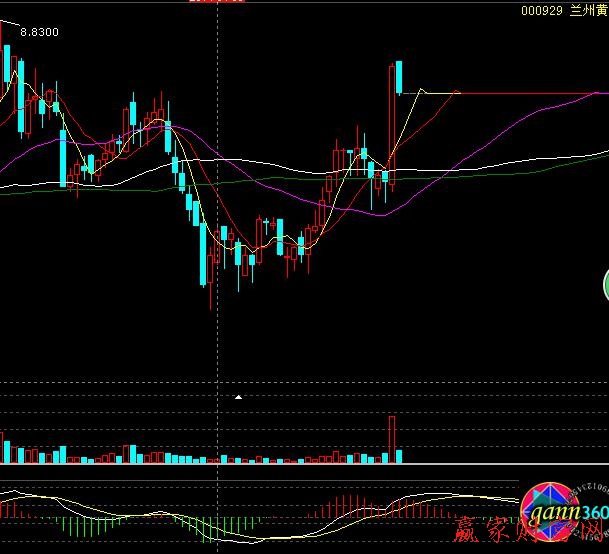This screenshot has height=554, width=609.
Task: Click the cyan candlestick at the latest peak
Action: (x=399, y=77)
